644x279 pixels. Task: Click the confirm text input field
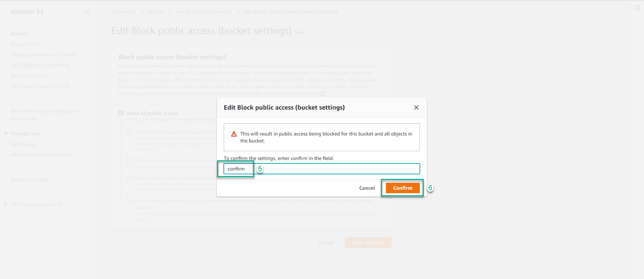tap(321, 169)
